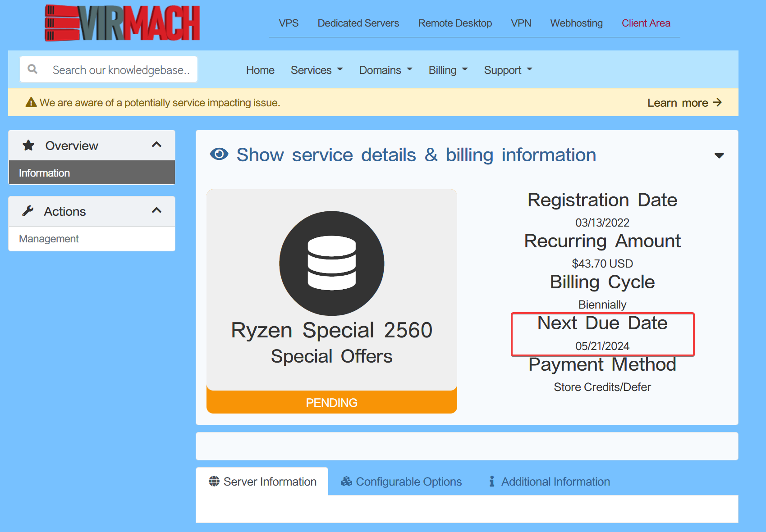Click the Payment Method label

602,364
